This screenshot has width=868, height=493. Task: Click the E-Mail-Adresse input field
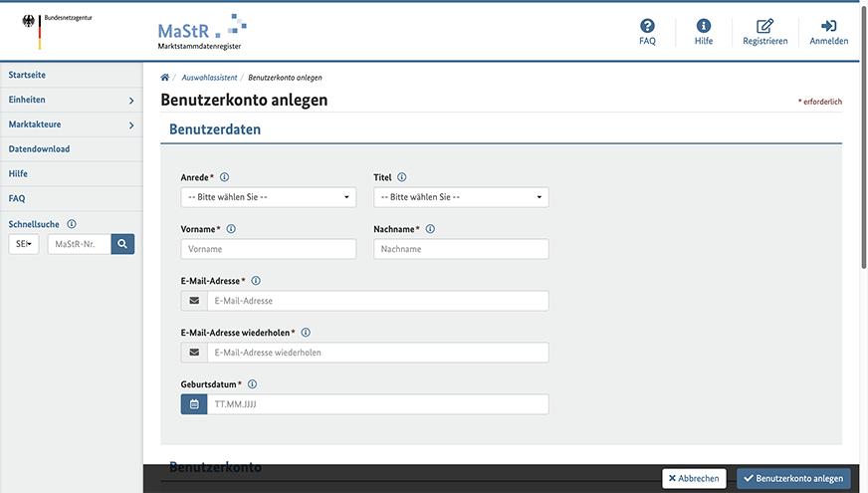pos(378,301)
